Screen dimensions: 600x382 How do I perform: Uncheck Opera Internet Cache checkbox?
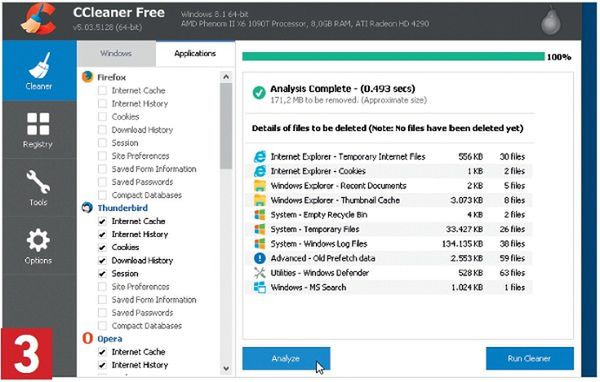[102, 352]
